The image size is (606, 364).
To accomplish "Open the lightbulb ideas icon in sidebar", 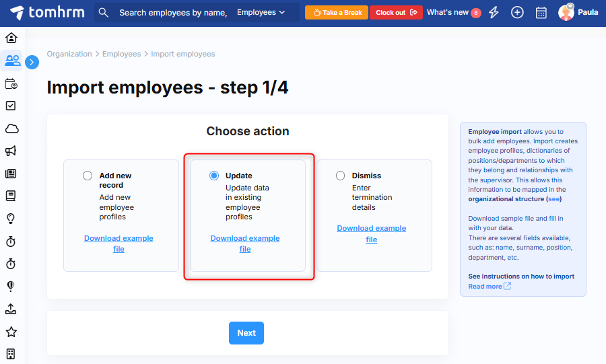I will click(11, 219).
